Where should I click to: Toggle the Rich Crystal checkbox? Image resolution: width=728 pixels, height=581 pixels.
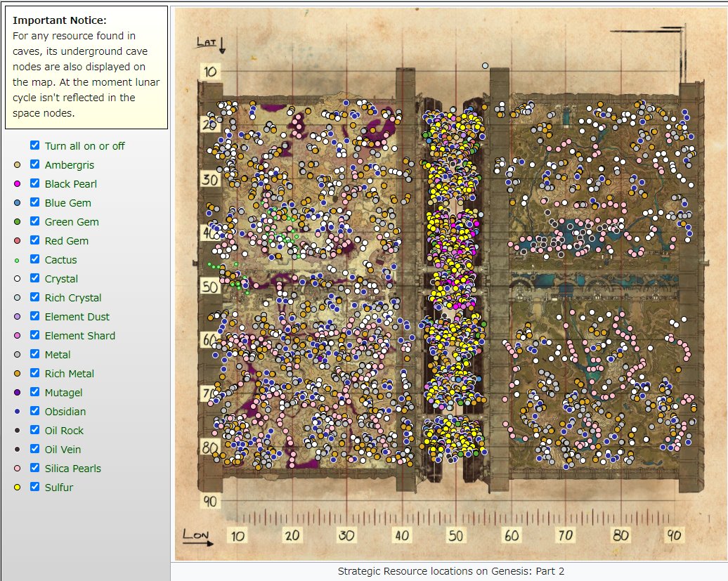35,297
